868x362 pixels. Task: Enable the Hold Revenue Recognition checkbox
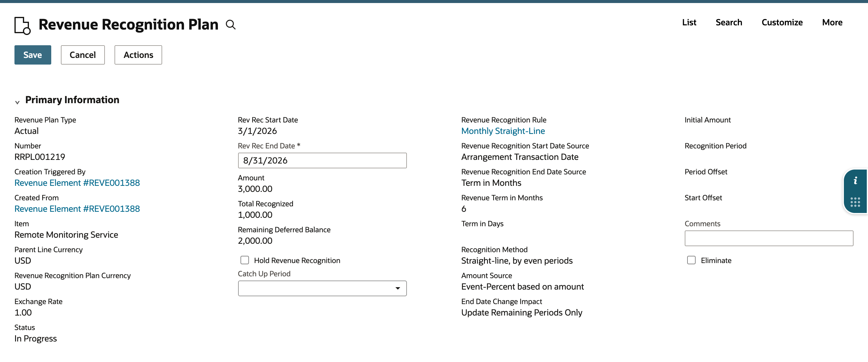coord(245,260)
